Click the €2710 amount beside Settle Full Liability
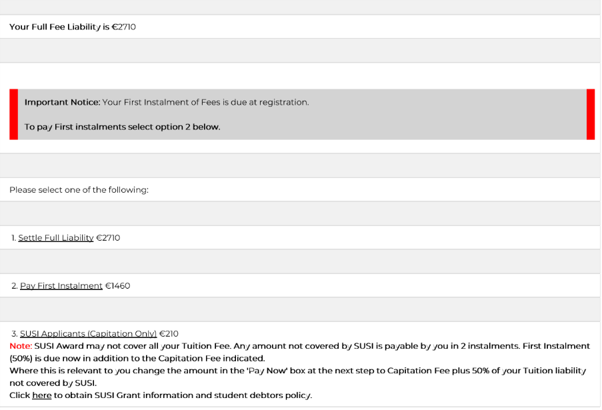Viewport: 602px width, 410px height. click(108, 238)
